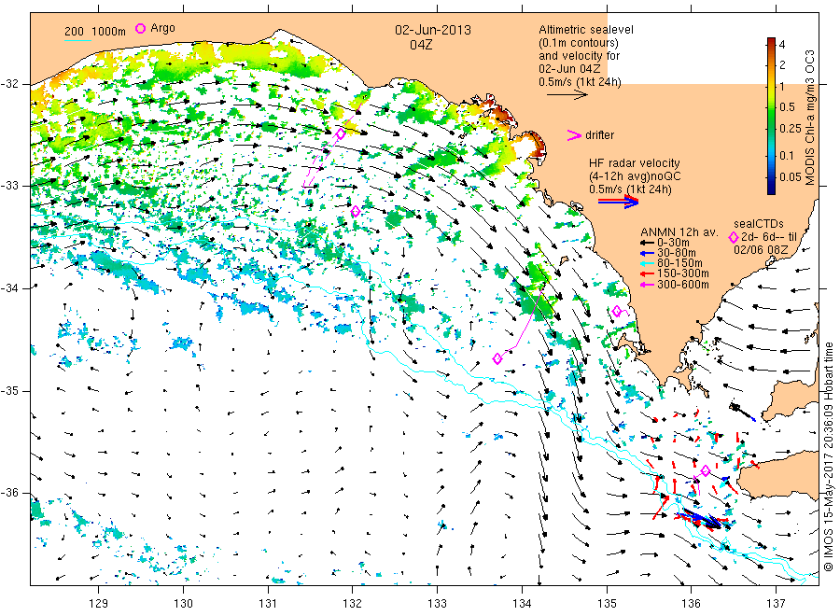Click the seal diamond marker near 132E, 32.5S
The image size is (840, 616).
(x=340, y=133)
